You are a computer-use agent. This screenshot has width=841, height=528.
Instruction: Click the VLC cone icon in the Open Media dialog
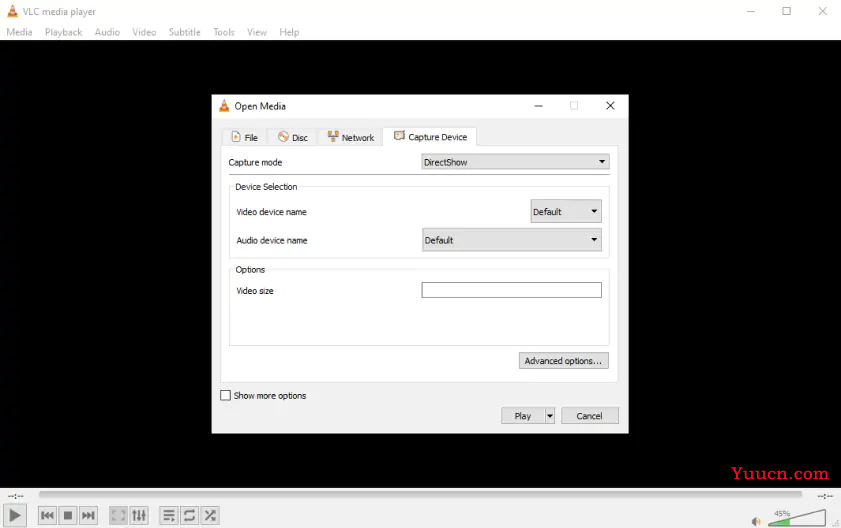point(224,106)
